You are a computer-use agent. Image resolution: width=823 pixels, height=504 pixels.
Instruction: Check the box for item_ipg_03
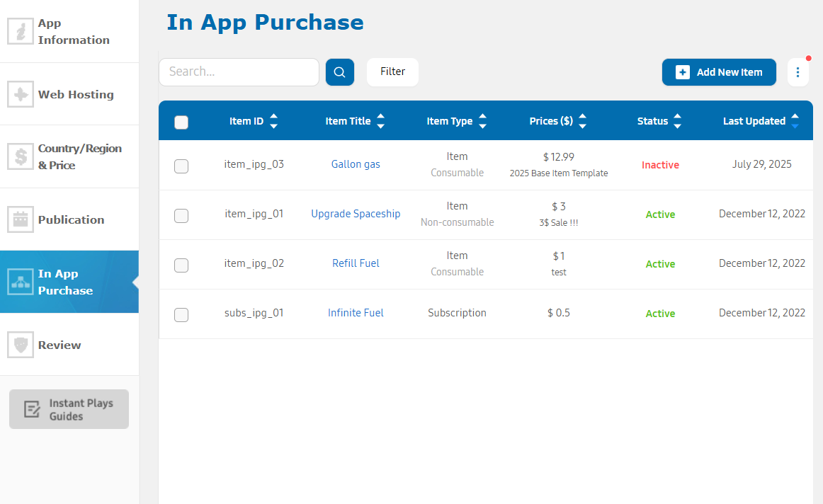[181, 166]
